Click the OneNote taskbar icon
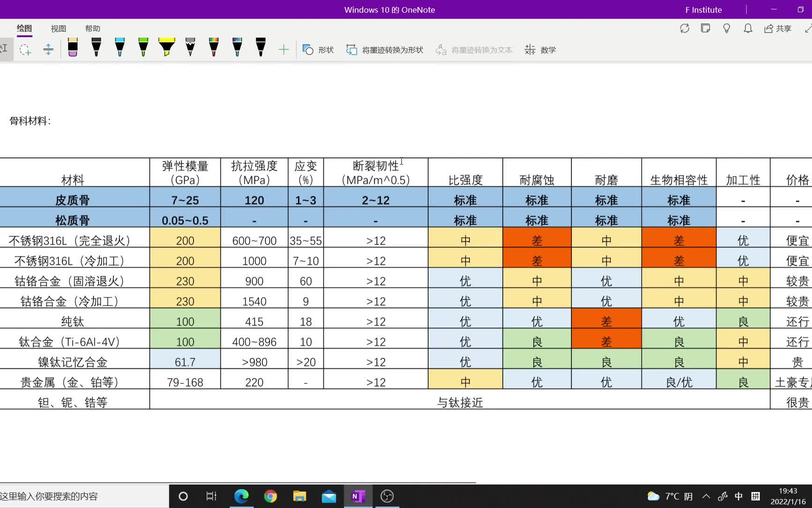Image resolution: width=812 pixels, height=508 pixels. [x=358, y=496]
